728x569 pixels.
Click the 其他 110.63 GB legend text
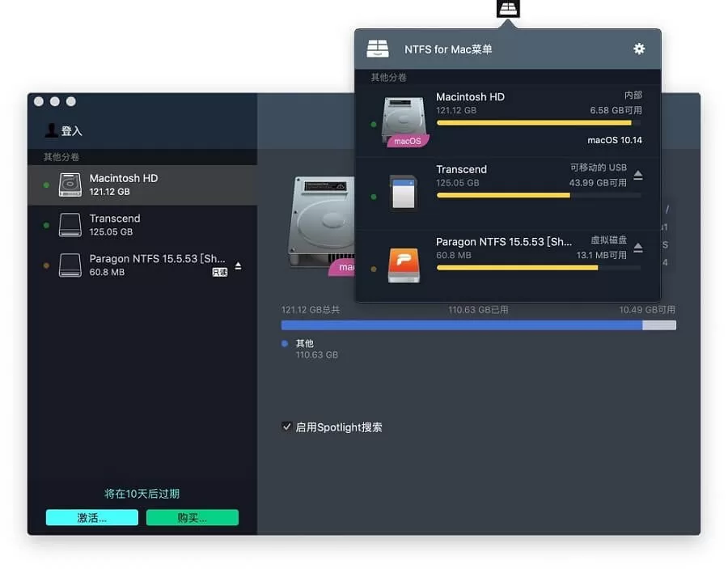click(317, 349)
